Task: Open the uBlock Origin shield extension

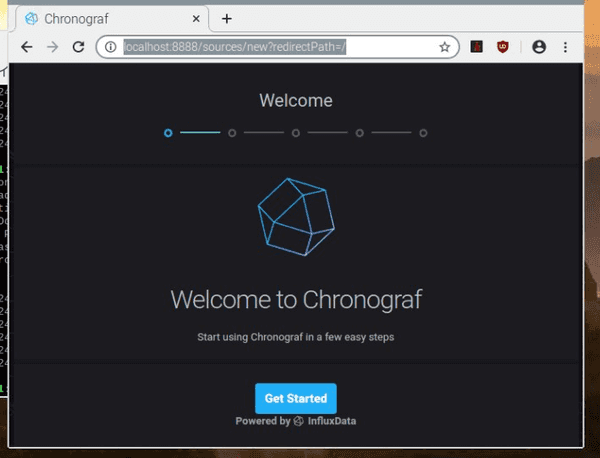Action: [502, 47]
